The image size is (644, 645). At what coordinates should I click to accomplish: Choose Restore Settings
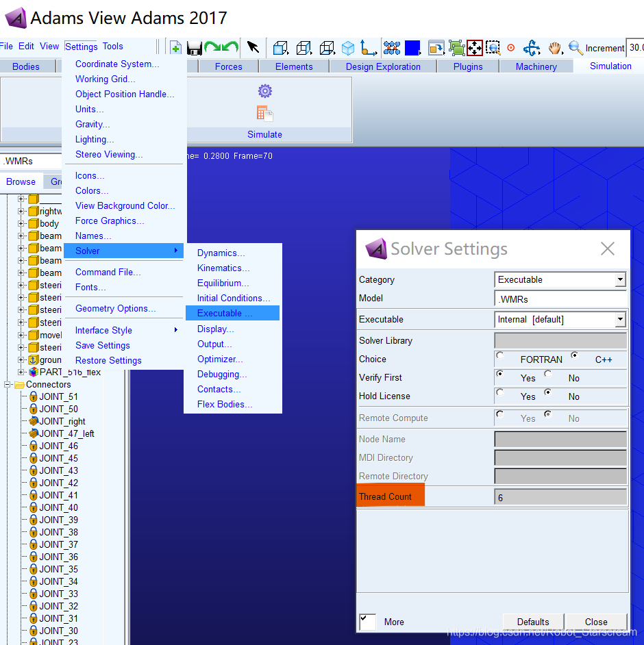(x=108, y=360)
